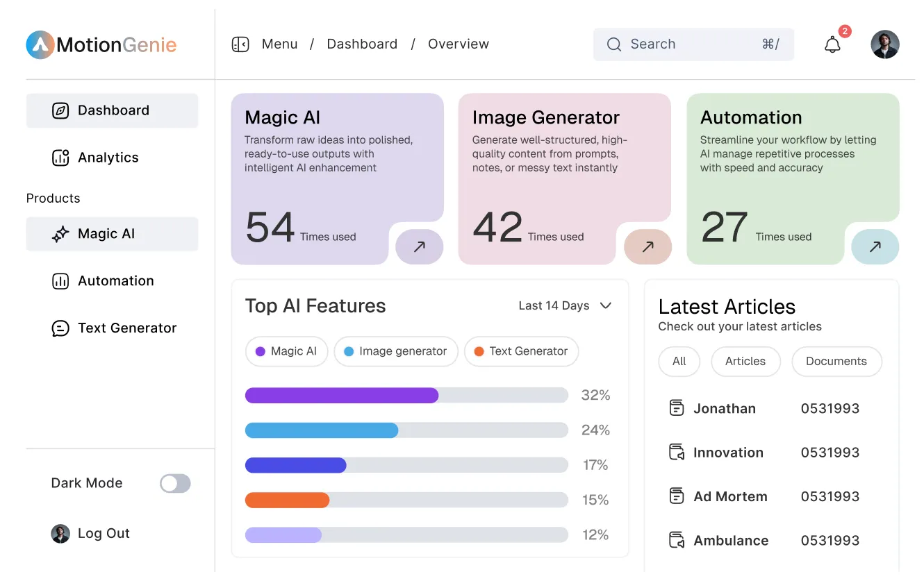Click the Text Generator legend pill
The image size is (924, 581).
[x=521, y=351]
